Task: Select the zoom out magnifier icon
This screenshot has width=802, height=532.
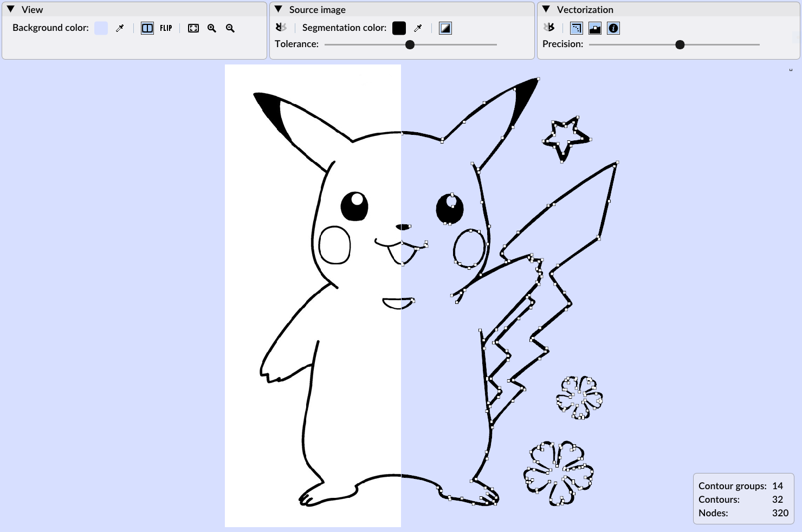Action: (230, 28)
